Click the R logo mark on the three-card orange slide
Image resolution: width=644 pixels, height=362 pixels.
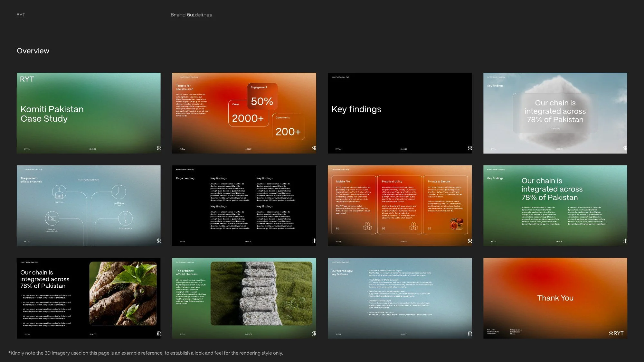470,241
